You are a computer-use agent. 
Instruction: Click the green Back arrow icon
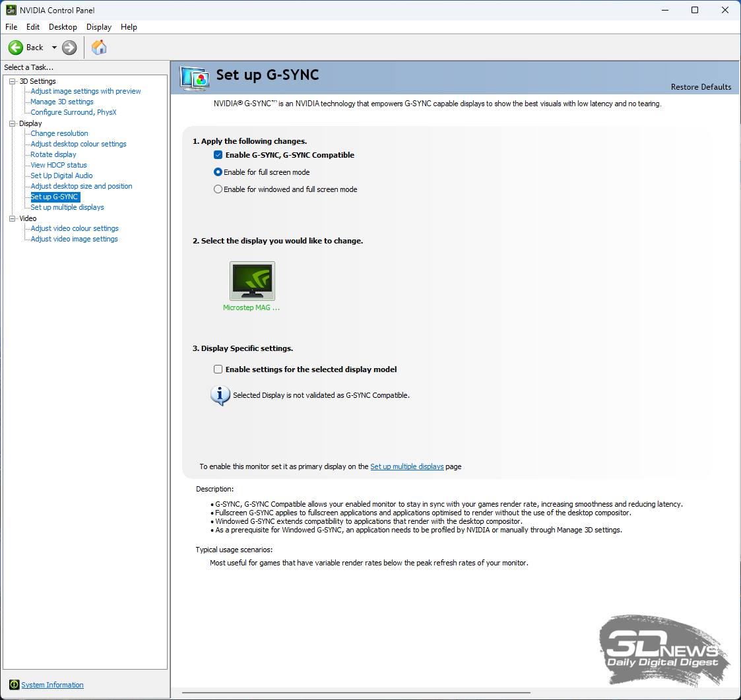(x=16, y=48)
